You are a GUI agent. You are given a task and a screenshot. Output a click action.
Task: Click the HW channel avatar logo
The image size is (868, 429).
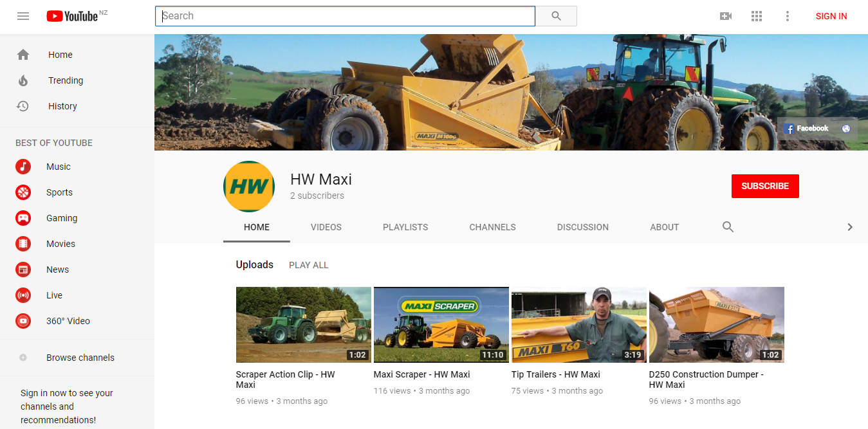249,187
